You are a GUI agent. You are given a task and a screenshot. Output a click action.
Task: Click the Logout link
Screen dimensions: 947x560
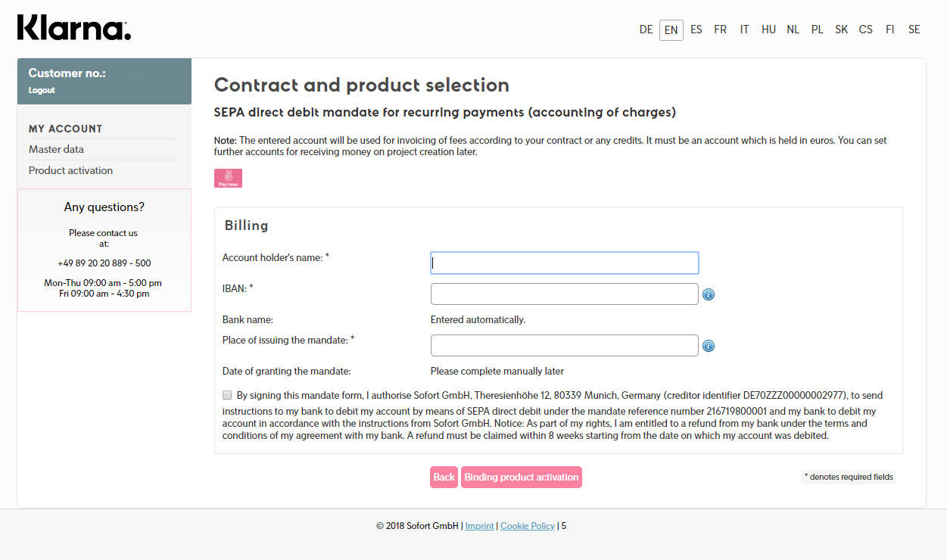pos(42,90)
